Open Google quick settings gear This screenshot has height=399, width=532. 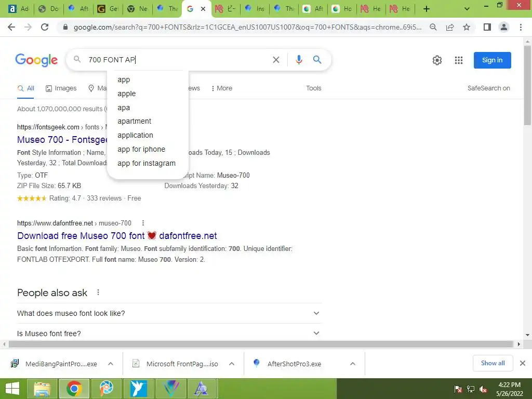437,60
